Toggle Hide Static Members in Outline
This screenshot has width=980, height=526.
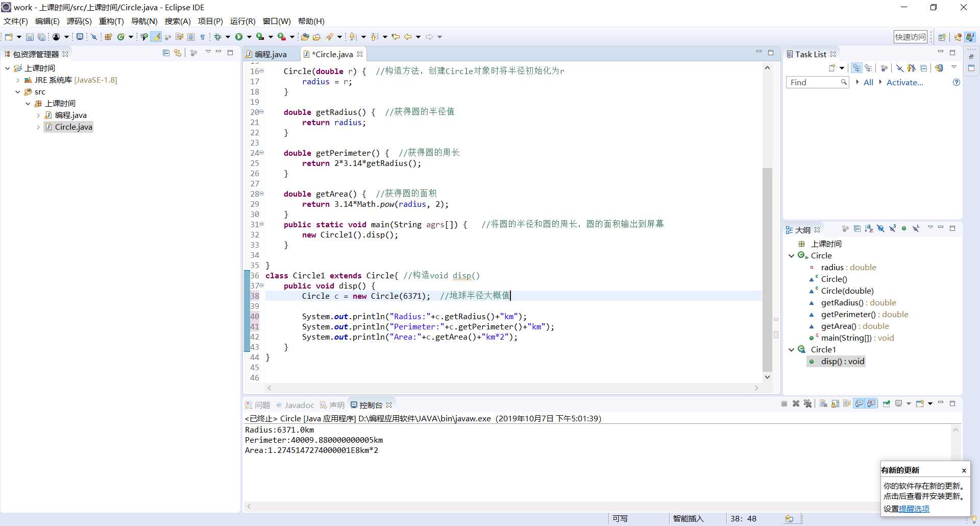point(892,229)
